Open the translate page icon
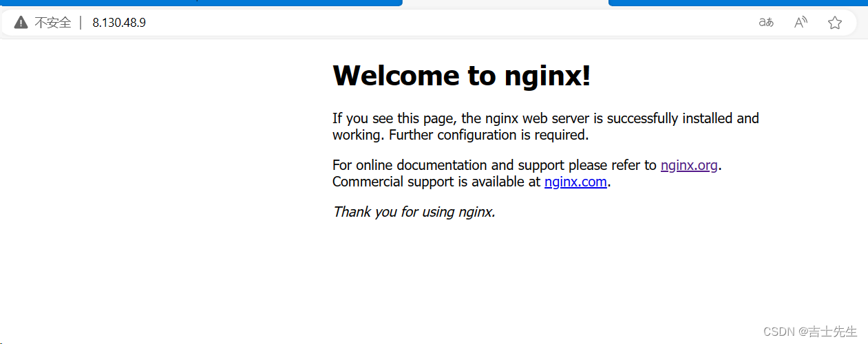 766,23
